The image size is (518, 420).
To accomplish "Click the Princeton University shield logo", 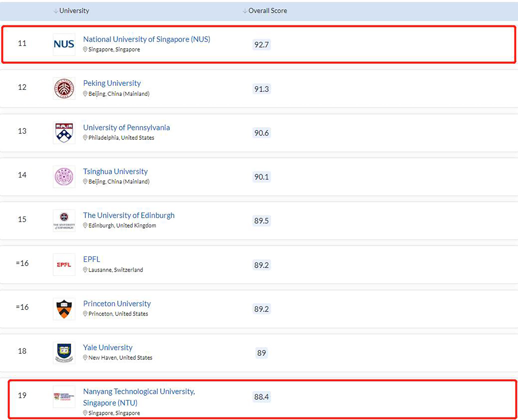I will 64,309.
